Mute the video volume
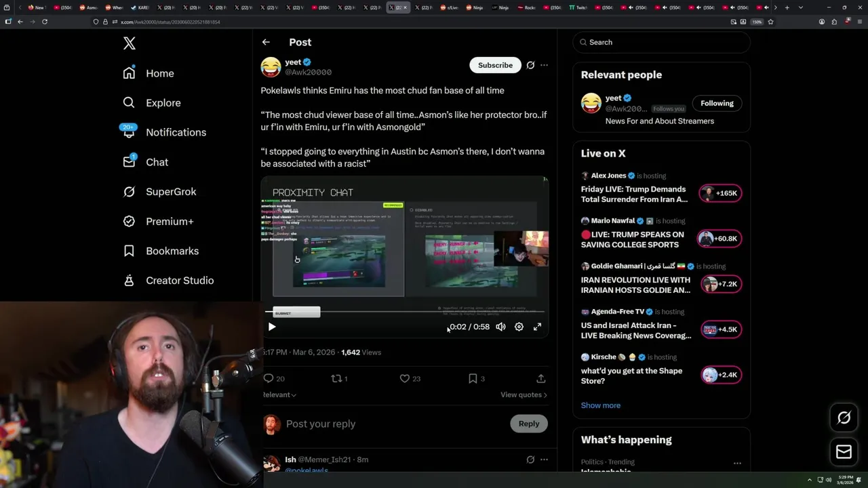 pos(500,327)
